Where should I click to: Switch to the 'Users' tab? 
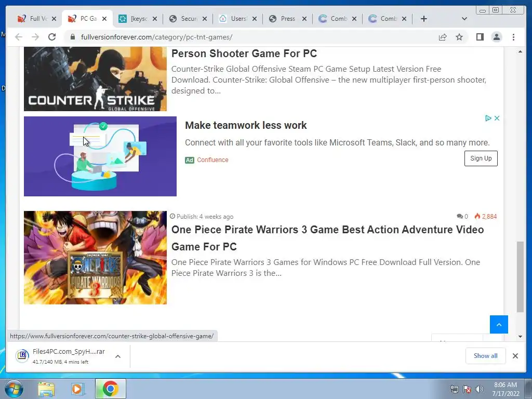click(x=234, y=19)
